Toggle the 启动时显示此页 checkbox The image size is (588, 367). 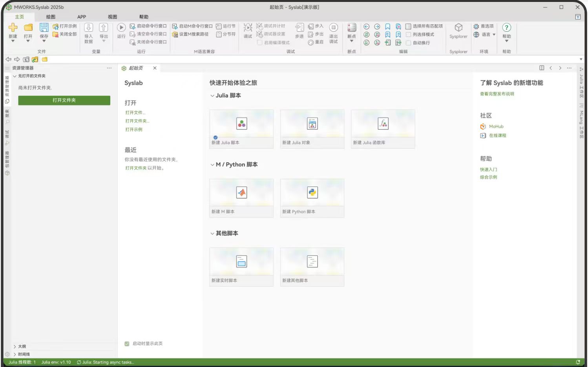[127, 344]
